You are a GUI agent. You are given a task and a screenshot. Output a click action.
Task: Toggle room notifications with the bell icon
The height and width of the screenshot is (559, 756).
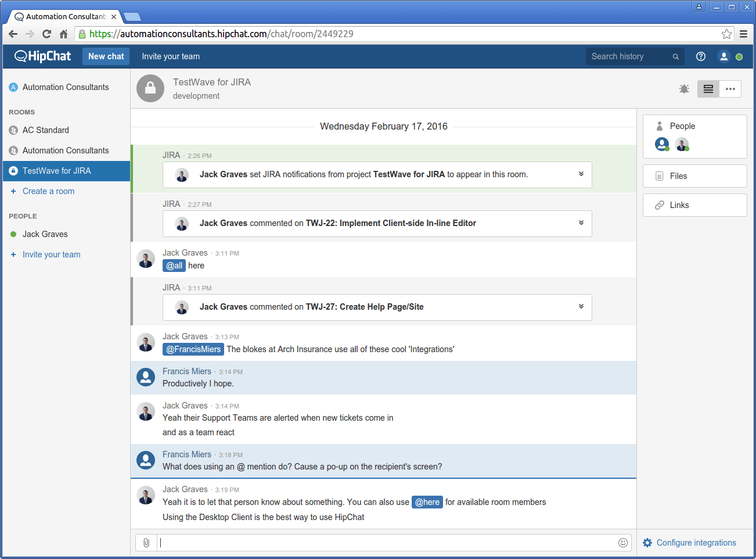point(685,89)
